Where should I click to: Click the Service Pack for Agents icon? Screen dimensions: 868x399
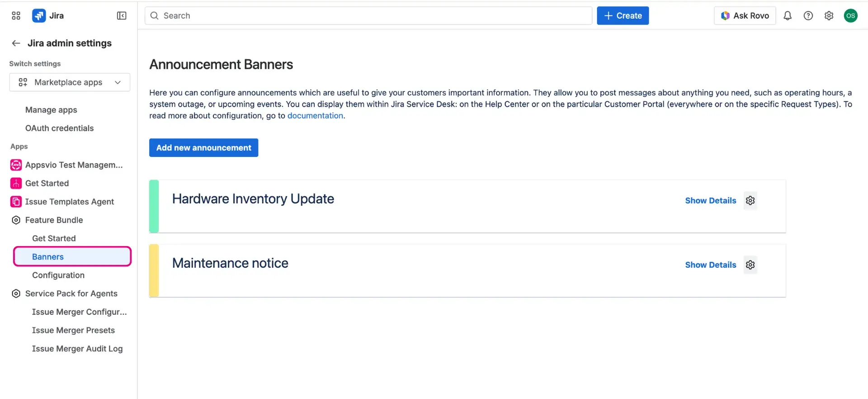(x=16, y=294)
